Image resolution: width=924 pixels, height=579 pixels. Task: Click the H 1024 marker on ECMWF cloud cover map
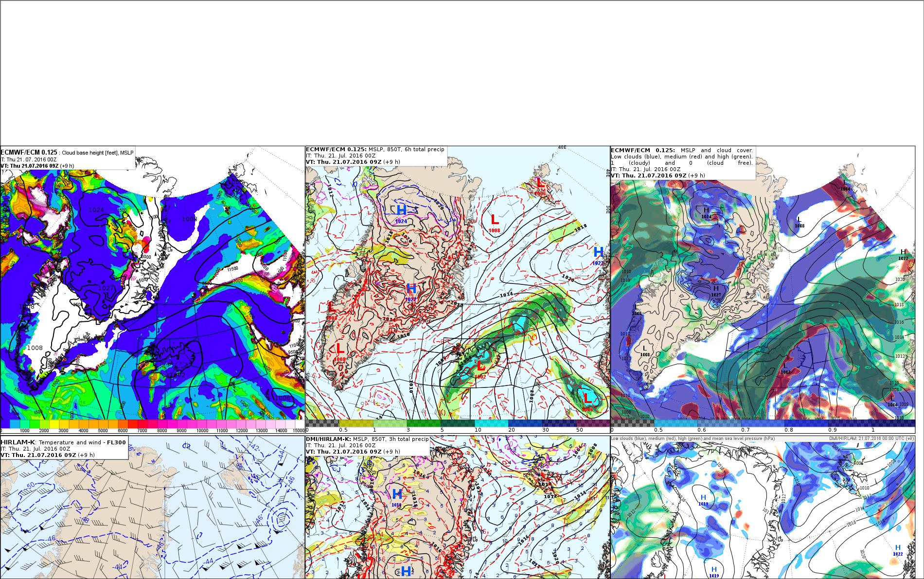(x=706, y=212)
